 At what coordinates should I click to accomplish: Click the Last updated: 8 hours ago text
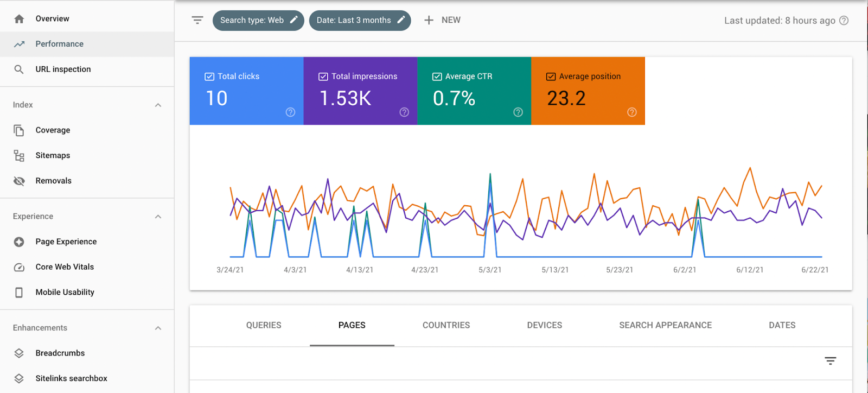[780, 21]
